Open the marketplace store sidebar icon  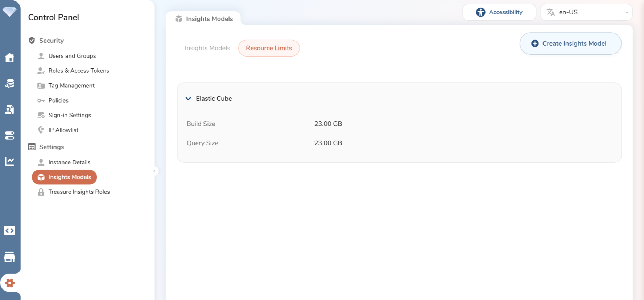click(10, 257)
